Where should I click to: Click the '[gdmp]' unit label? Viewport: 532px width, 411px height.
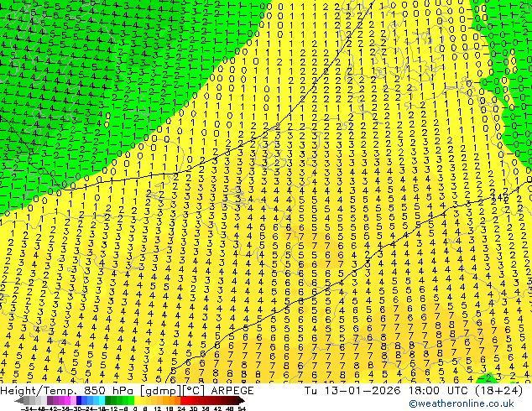161,391
